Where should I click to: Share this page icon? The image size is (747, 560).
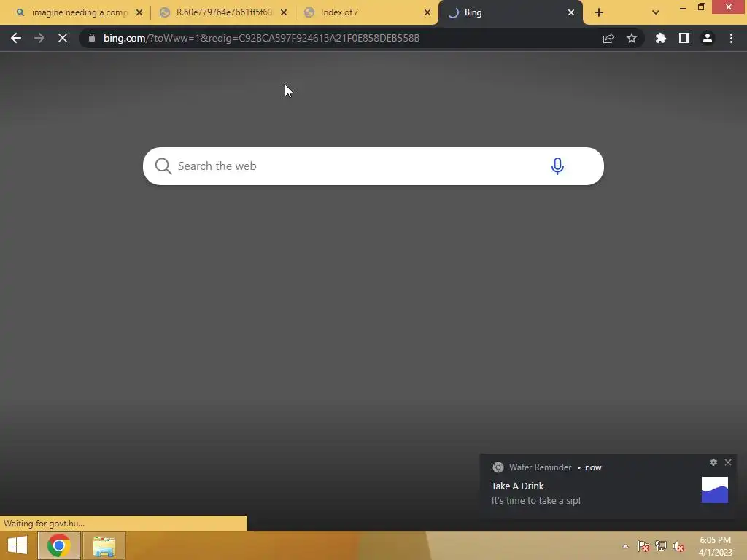(608, 38)
